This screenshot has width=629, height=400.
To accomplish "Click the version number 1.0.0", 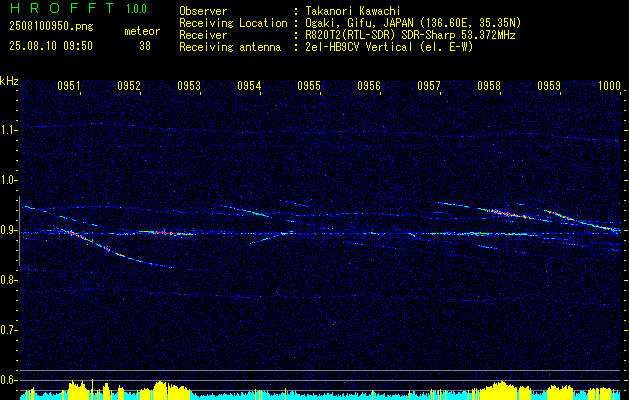I will [136, 9].
